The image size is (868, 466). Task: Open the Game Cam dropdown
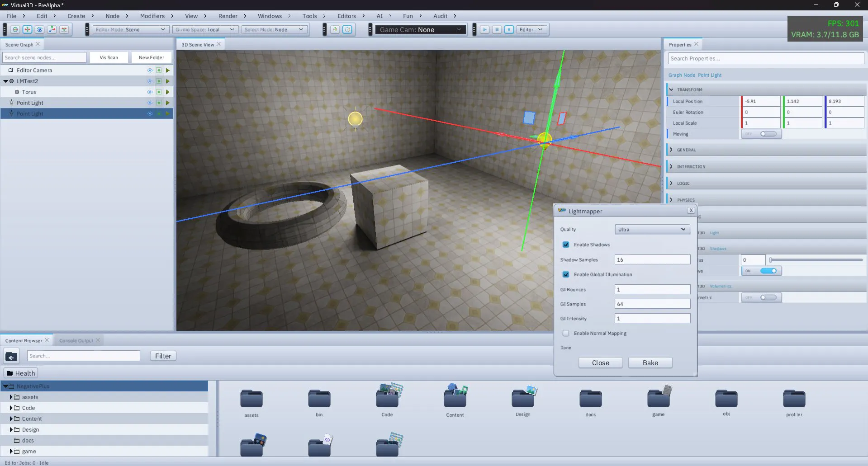[421, 29]
